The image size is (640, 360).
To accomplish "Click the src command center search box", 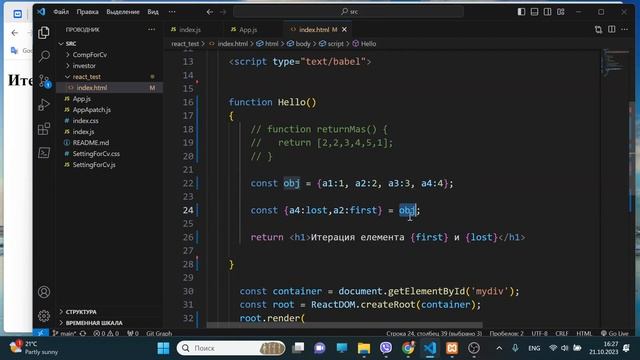I will pos(349,12).
